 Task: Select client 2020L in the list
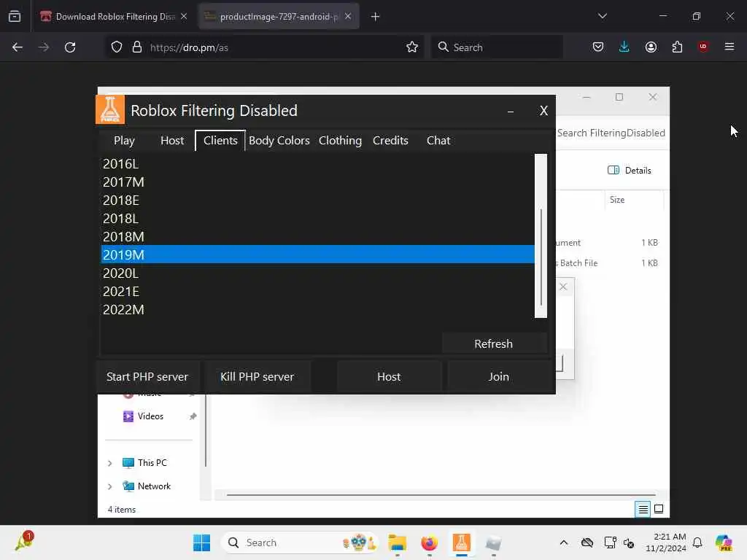click(318, 273)
